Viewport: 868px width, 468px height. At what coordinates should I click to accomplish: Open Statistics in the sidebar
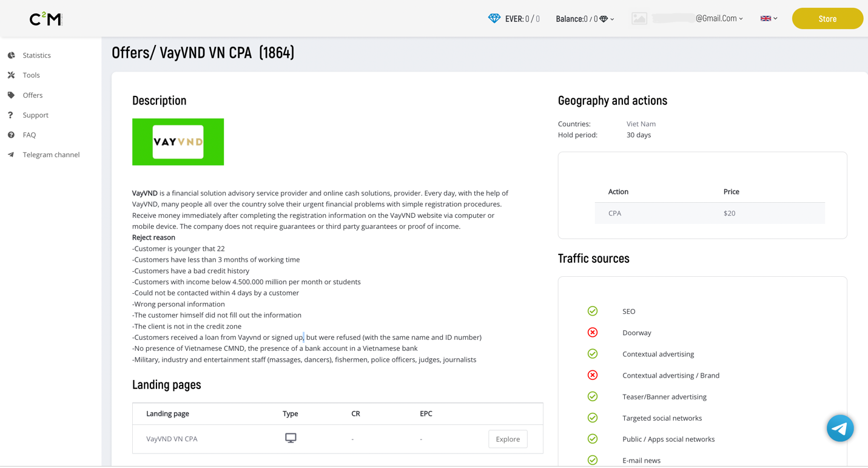click(x=36, y=55)
